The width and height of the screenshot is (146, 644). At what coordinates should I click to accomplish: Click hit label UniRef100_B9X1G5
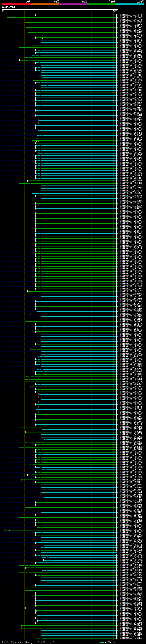(131, 72)
